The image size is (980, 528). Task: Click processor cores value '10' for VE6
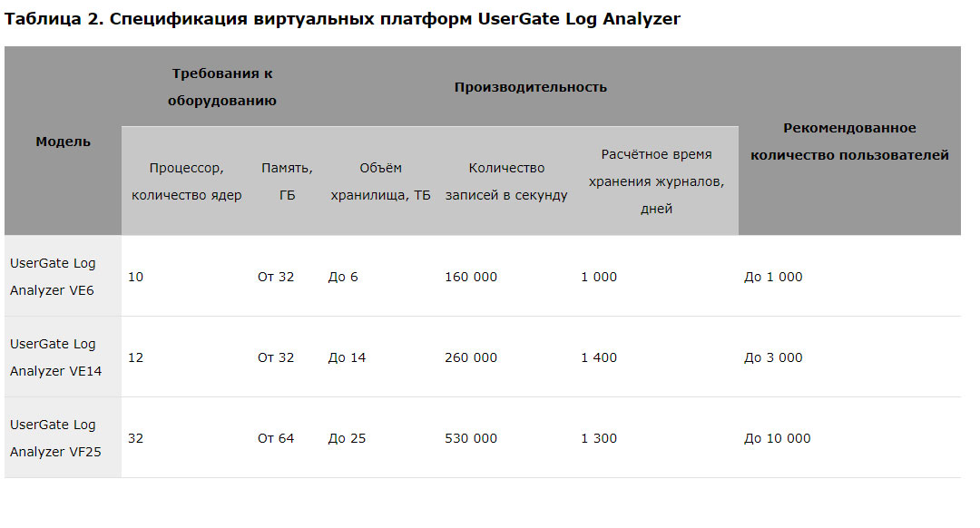[x=135, y=276]
